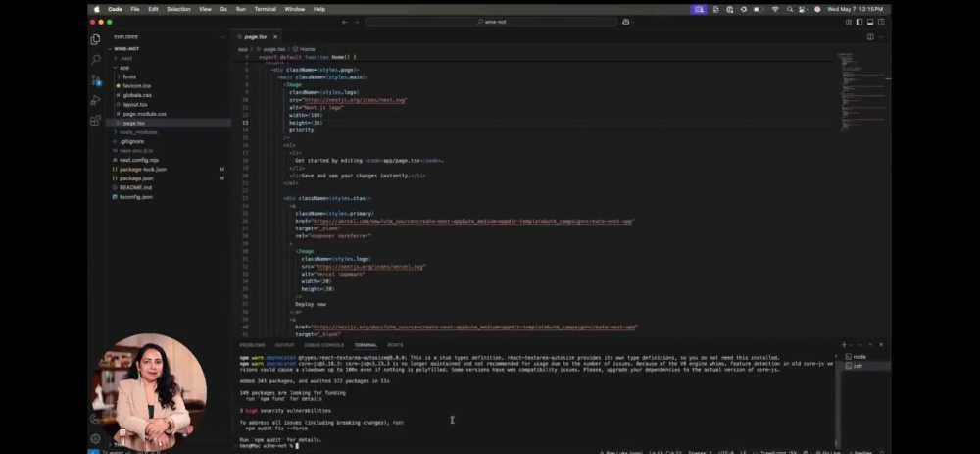Open globals.css in the explorer
The image size is (980, 454).
137,96
